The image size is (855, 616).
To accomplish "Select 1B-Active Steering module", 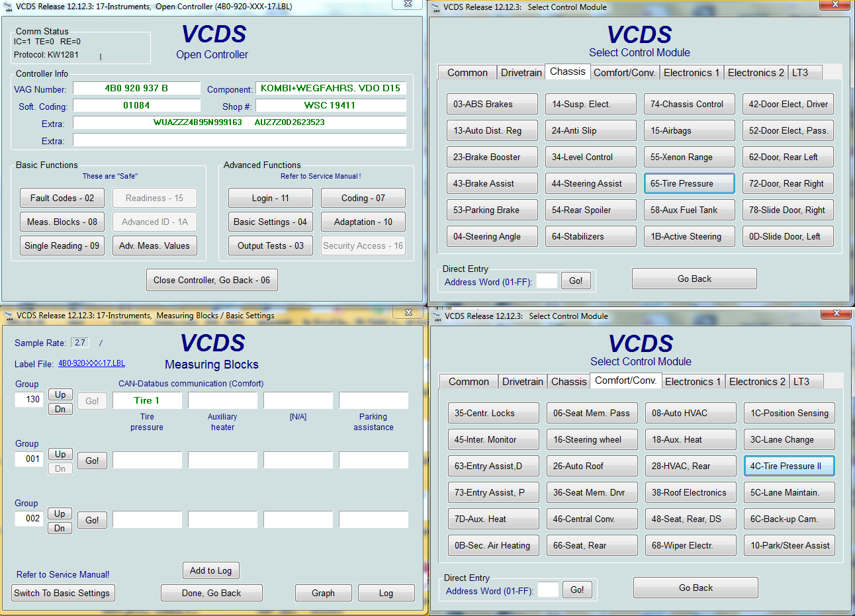I will tap(690, 236).
